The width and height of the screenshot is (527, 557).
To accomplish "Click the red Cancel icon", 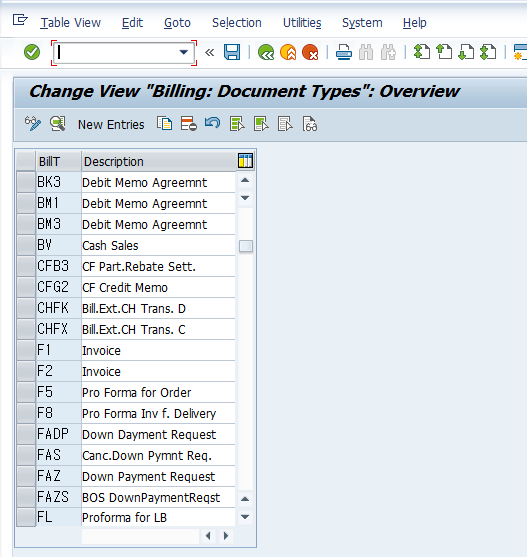I will click(x=310, y=52).
